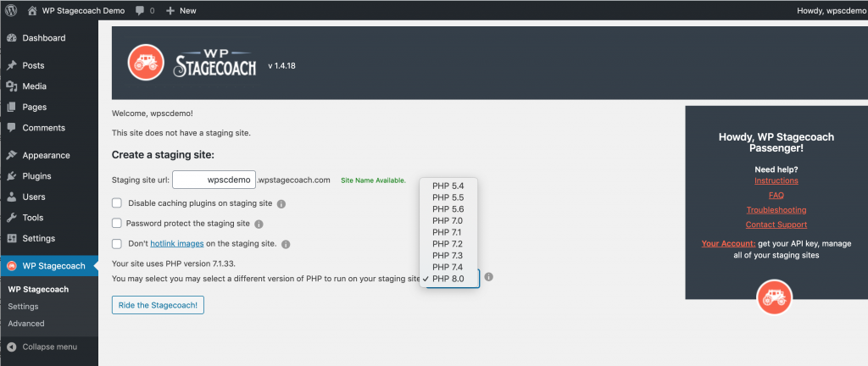Open Your Account link
The height and width of the screenshot is (366, 868).
coord(728,243)
